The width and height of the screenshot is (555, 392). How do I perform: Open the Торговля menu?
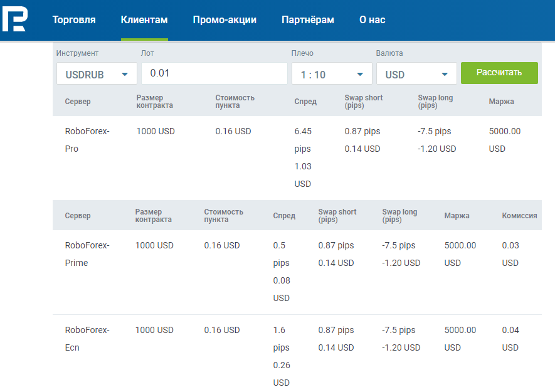click(x=74, y=20)
